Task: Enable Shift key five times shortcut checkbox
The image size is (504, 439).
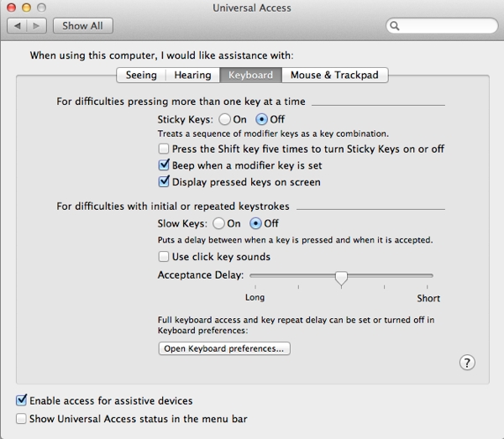Action: coord(164,149)
